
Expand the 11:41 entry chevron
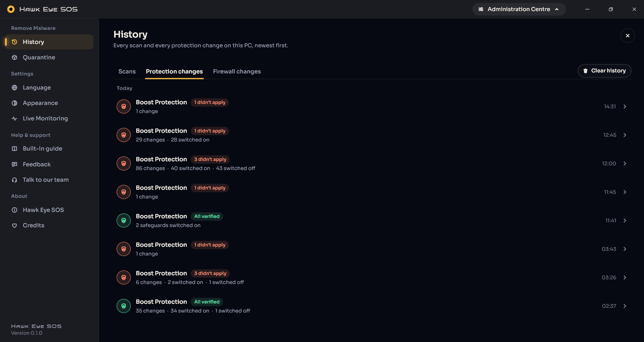[x=625, y=221]
